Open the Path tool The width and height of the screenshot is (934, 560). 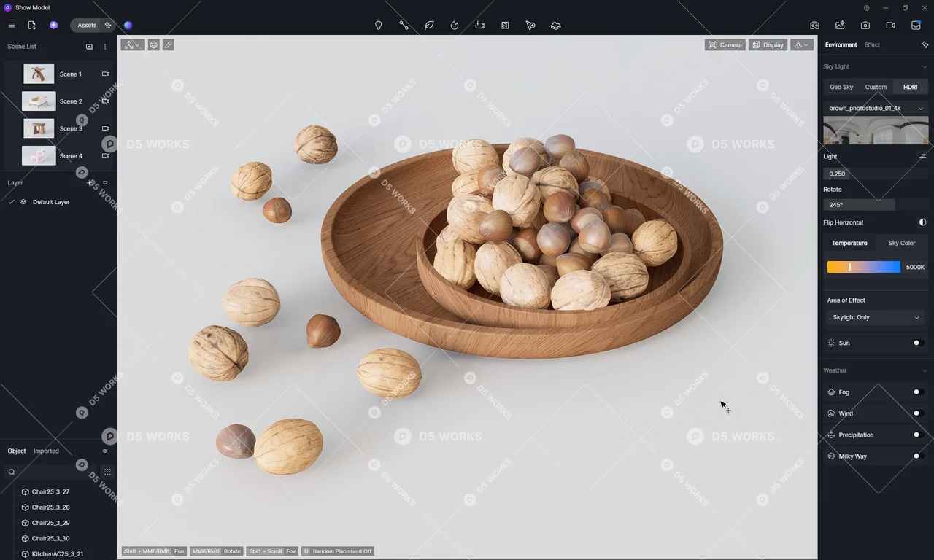coord(404,26)
